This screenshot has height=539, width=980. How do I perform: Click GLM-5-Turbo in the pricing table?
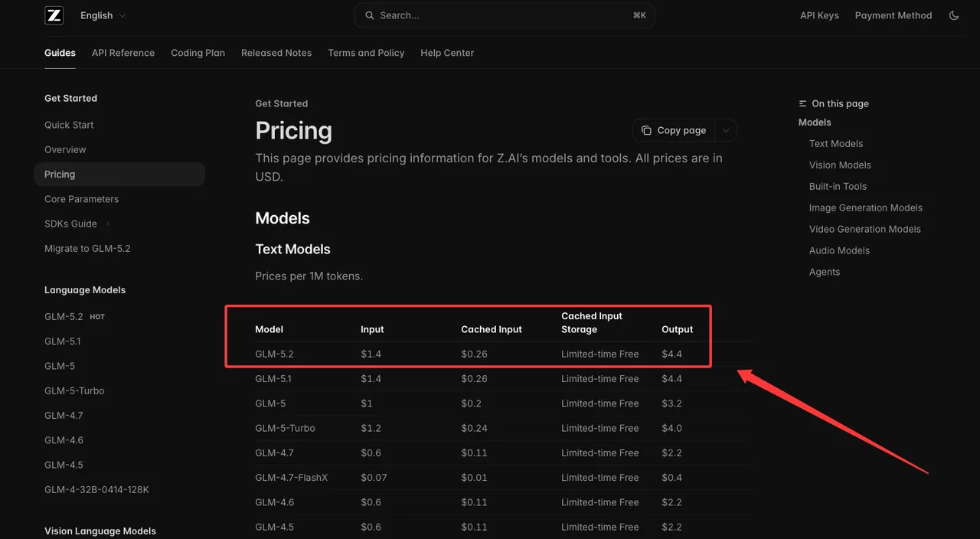(x=285, y=428)
